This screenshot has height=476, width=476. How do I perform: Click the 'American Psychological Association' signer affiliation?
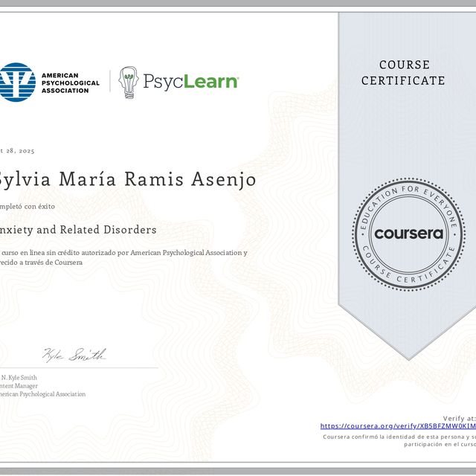(x=43, y=394)
